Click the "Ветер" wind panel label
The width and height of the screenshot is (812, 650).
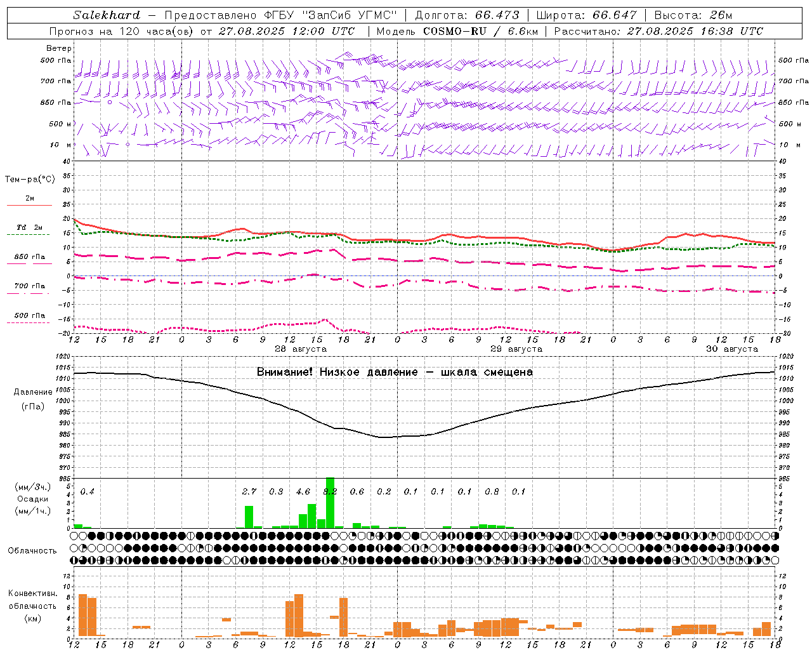tap(59, 48)
